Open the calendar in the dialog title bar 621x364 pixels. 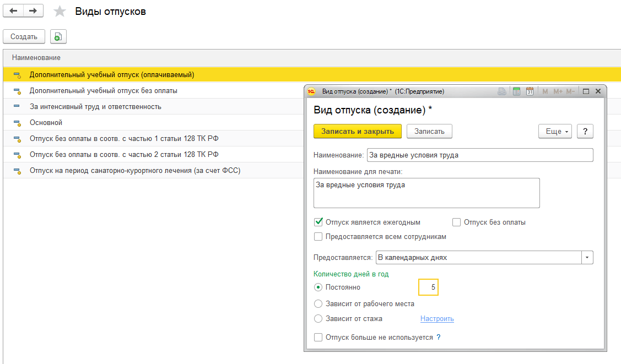tap(530, 91)
